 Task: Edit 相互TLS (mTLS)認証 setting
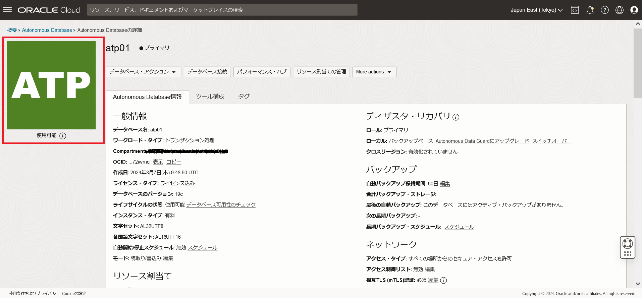[x=433, y=280]
